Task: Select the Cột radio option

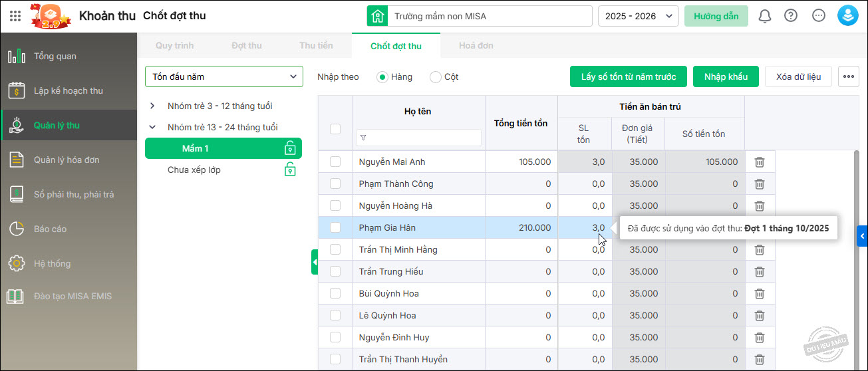Action: [436, 77]
